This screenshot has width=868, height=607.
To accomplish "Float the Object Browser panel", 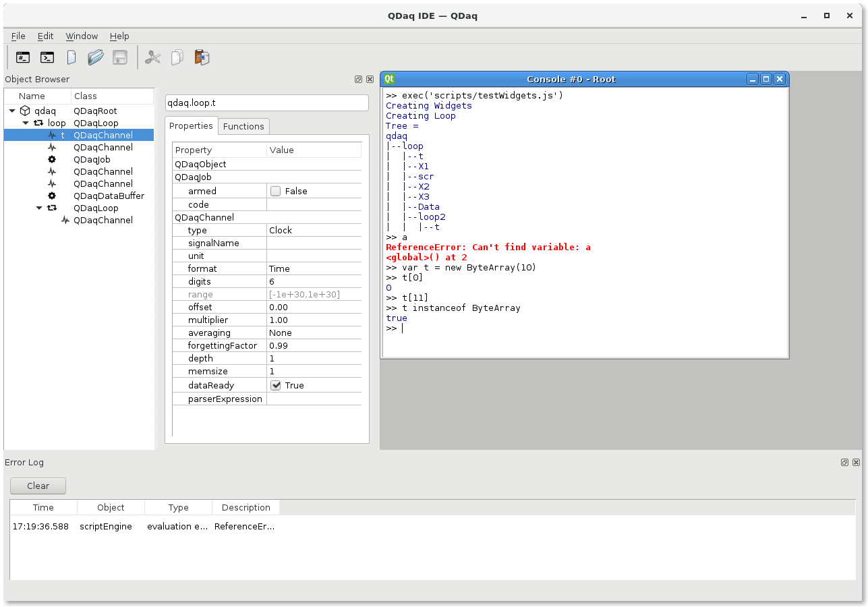I will (358, 79).
